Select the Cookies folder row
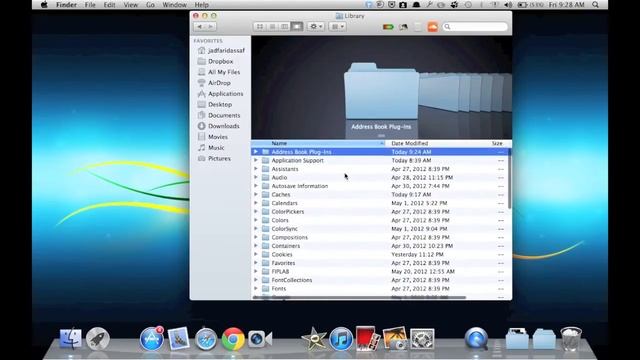 click(380, 255)
